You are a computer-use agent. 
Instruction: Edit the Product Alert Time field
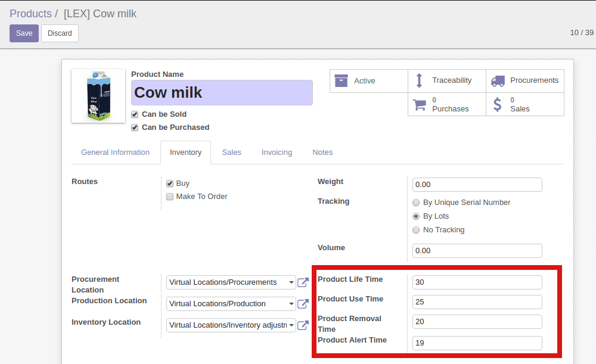(477, 343)
